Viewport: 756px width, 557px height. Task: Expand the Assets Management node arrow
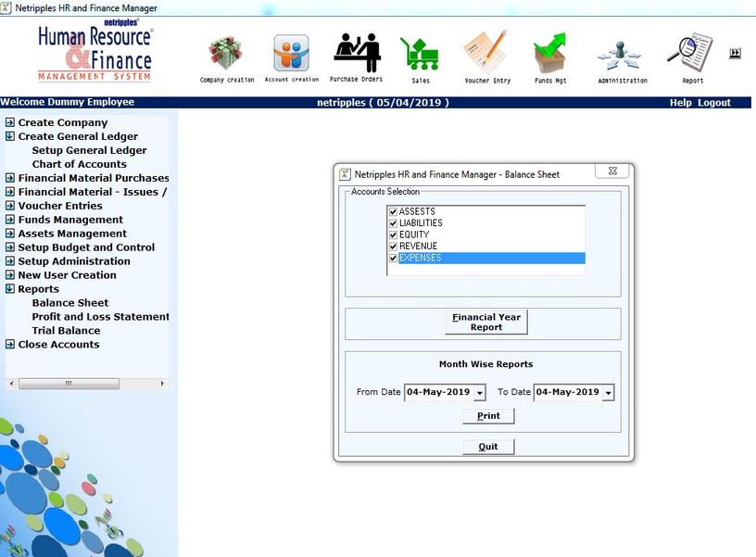click(x=10, y=234)
